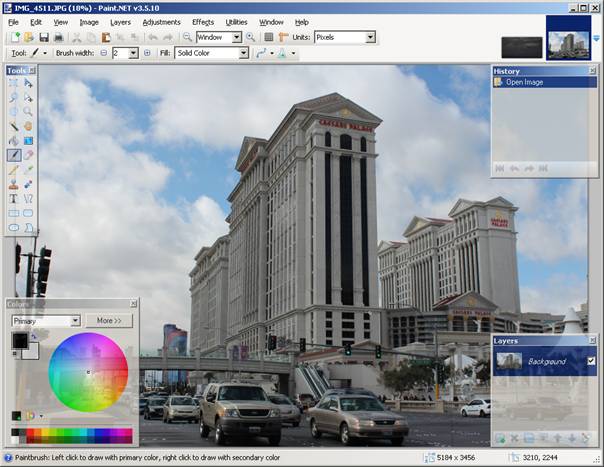Click the swap colors arrow icon

(x=34, y=336)
